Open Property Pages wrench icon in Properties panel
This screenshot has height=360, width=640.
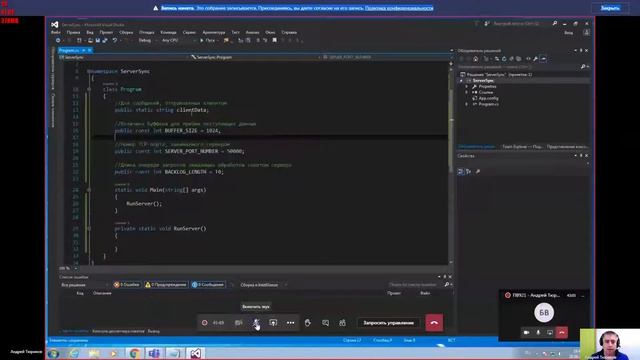[478, 171]
